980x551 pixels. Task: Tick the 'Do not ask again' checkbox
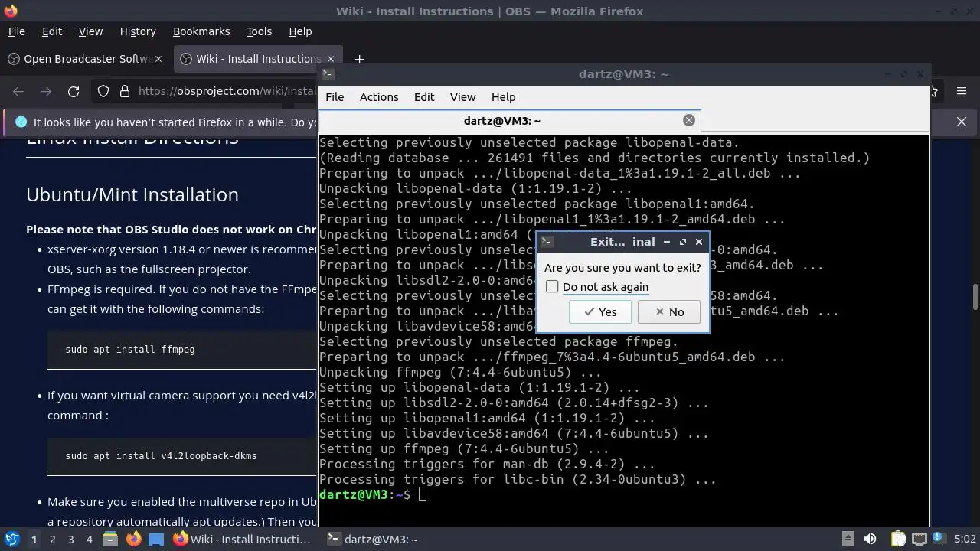click(552, 286)
